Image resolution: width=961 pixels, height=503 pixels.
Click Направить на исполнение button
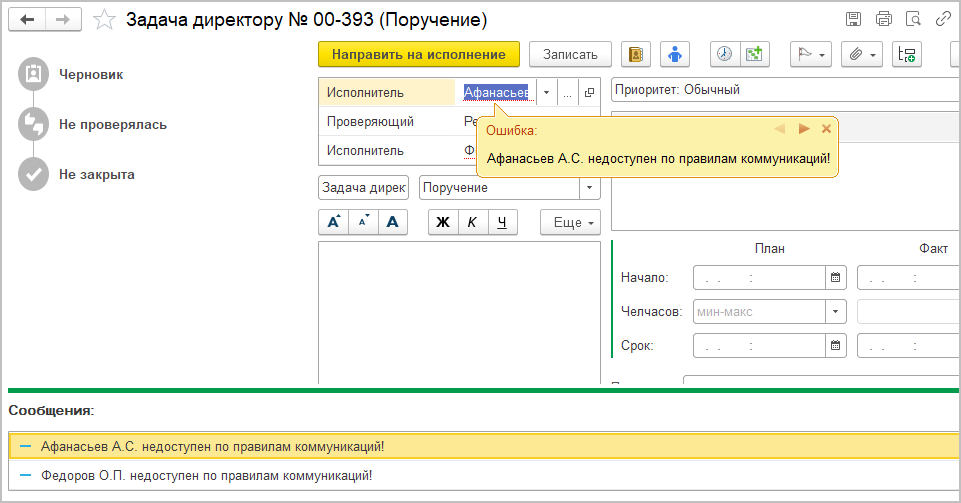[x=418, y=55]
